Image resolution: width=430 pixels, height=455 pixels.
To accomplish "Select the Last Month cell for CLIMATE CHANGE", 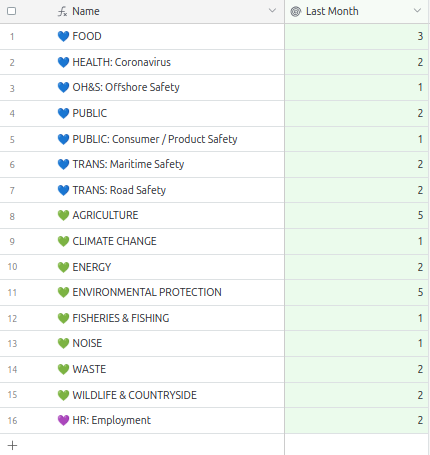I will (x=356, y=241).
